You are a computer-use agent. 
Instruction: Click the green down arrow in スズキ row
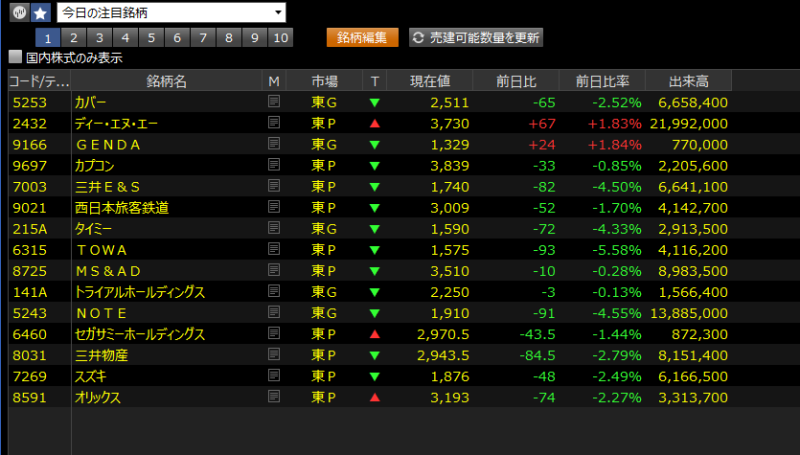pyautogui.click(x=374, y=376)
